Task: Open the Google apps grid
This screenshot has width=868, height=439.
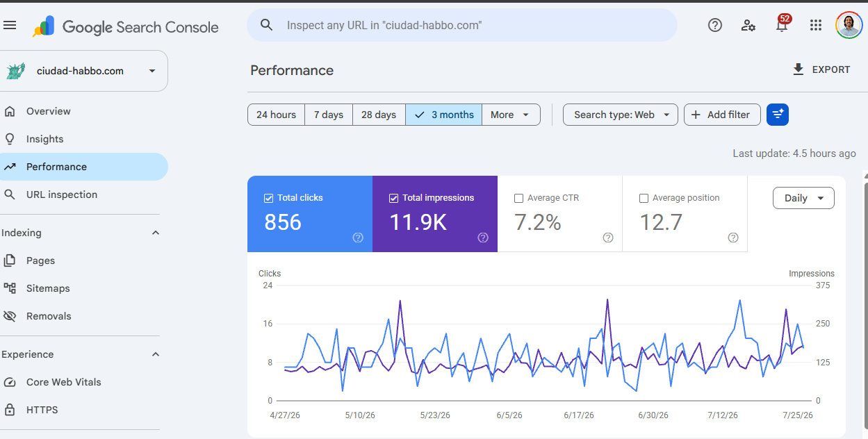Action: 816,25
